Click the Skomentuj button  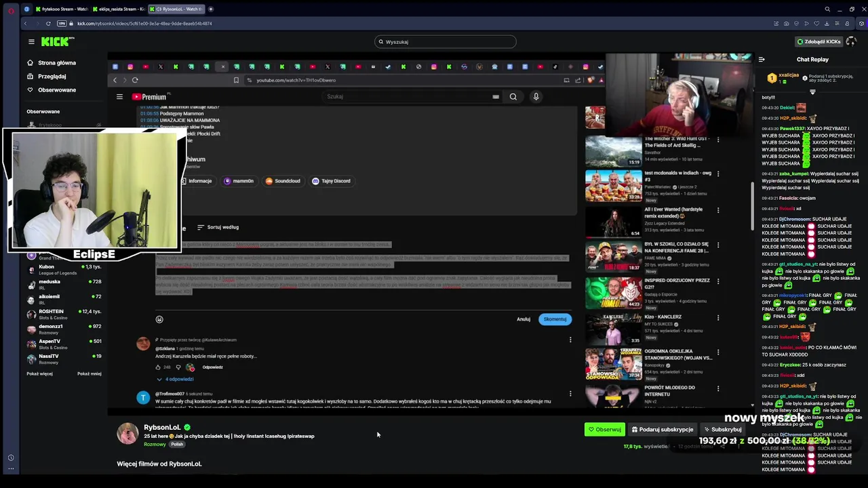555,319
